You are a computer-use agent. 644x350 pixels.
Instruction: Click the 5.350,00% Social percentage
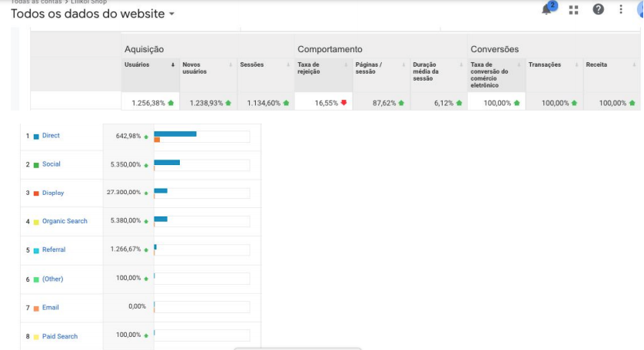125,164
